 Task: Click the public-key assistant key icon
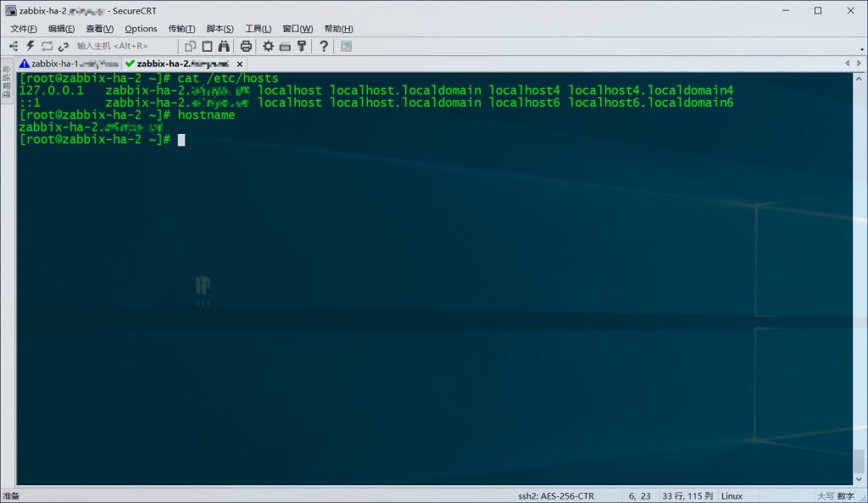point(302,46)
